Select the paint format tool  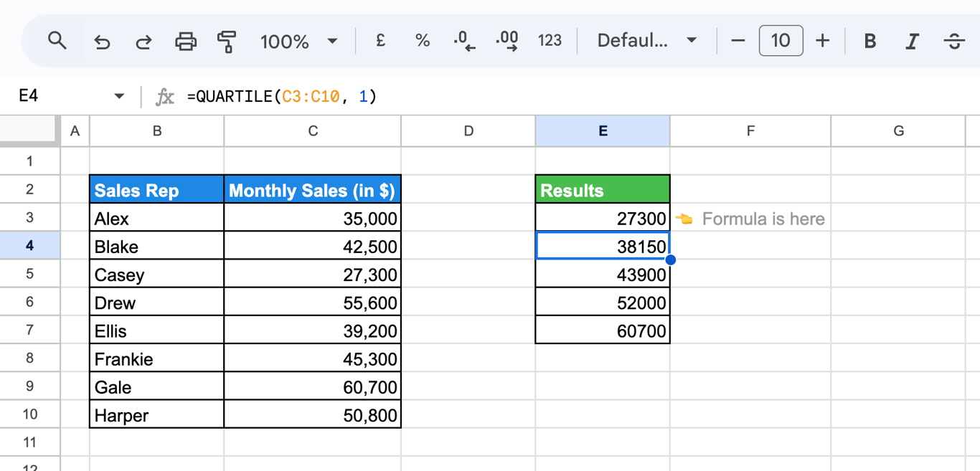tap(227, 42)
